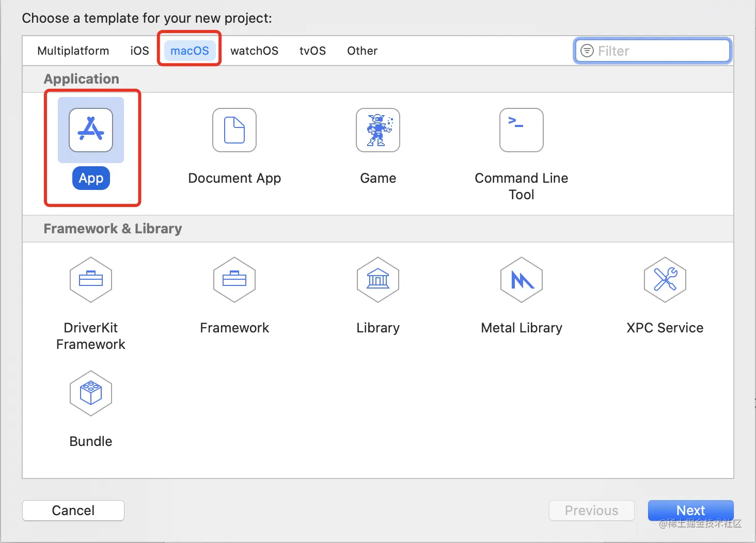Click the filter icon in search field
756x543 pixels.
coord(587,51)
